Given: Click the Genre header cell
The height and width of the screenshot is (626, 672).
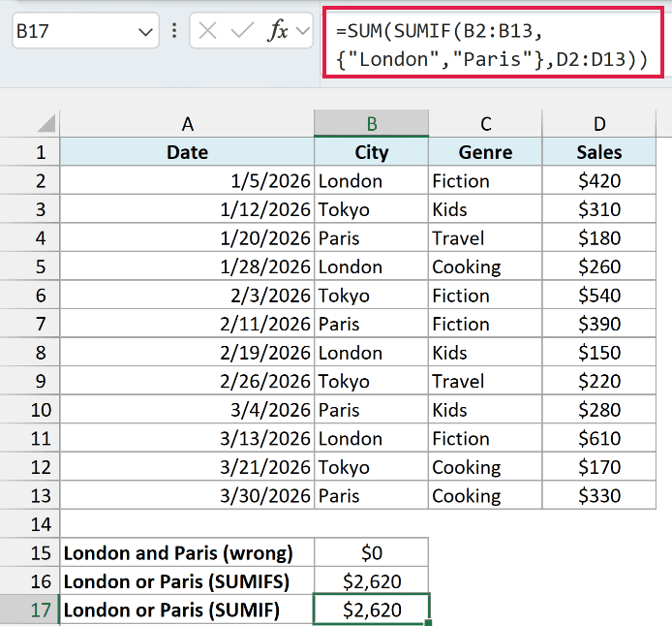Looking at the screenshot, I should point(485,152).
